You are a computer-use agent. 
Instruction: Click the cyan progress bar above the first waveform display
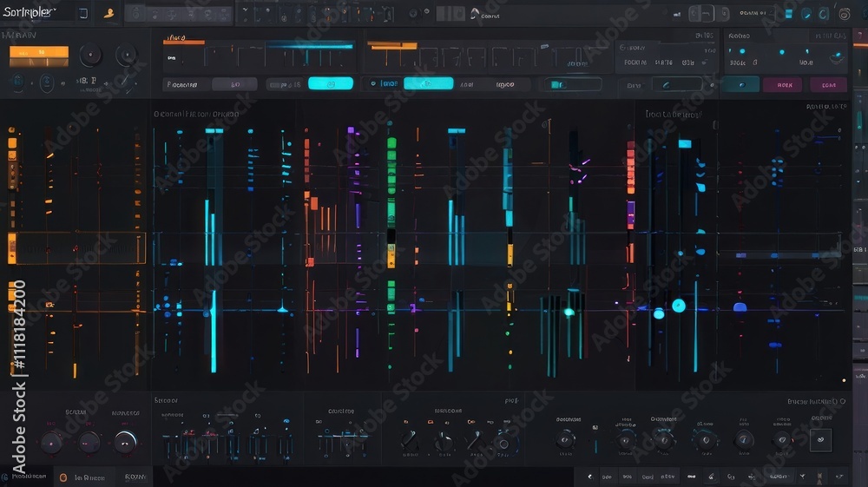310,46
